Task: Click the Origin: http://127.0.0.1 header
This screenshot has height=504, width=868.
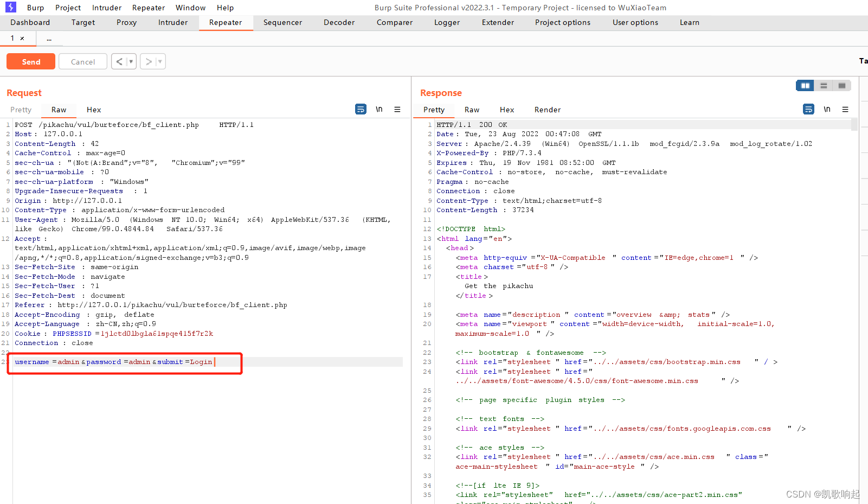Action: click(68, 201)
